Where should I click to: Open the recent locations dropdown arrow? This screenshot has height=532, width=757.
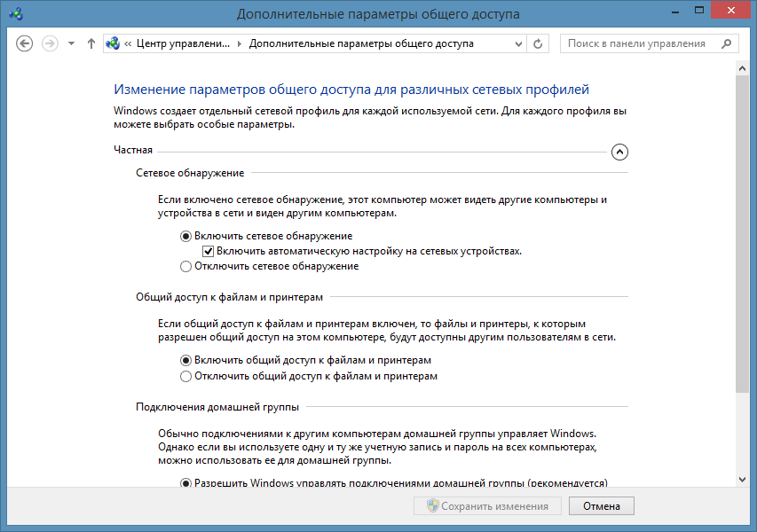tap(72, 44)
